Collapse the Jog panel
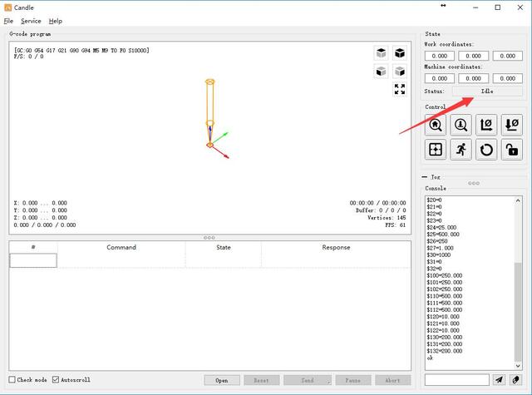This screenshot has height=395, width=532. [x=425, y=177]
